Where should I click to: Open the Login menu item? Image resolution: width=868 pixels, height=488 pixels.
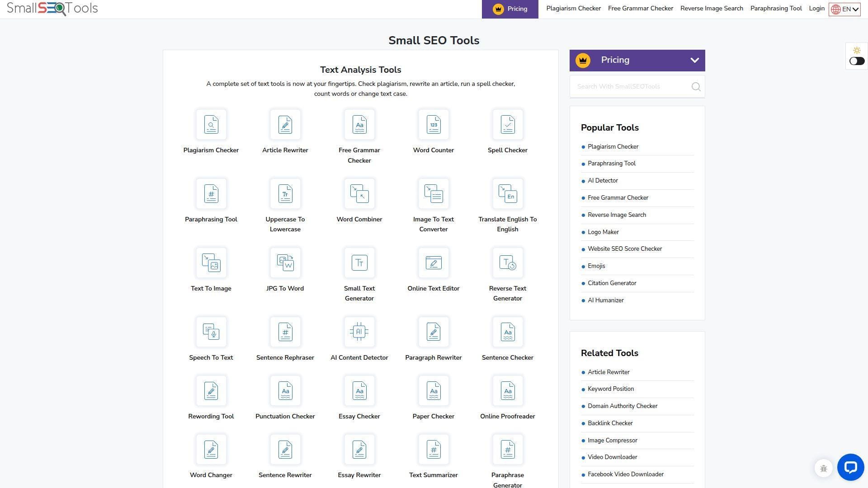pyautogui.click(x=816, y=8)
